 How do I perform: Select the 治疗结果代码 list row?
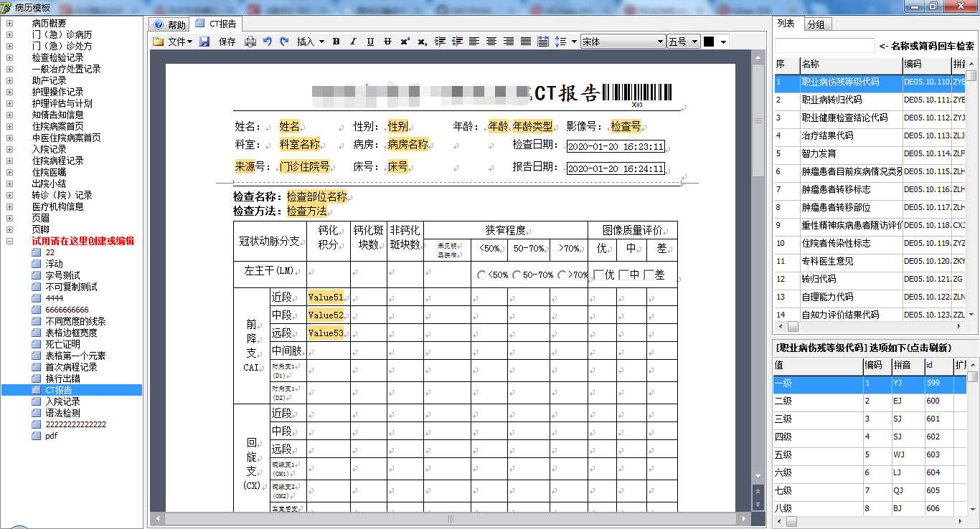pos(870,135)
